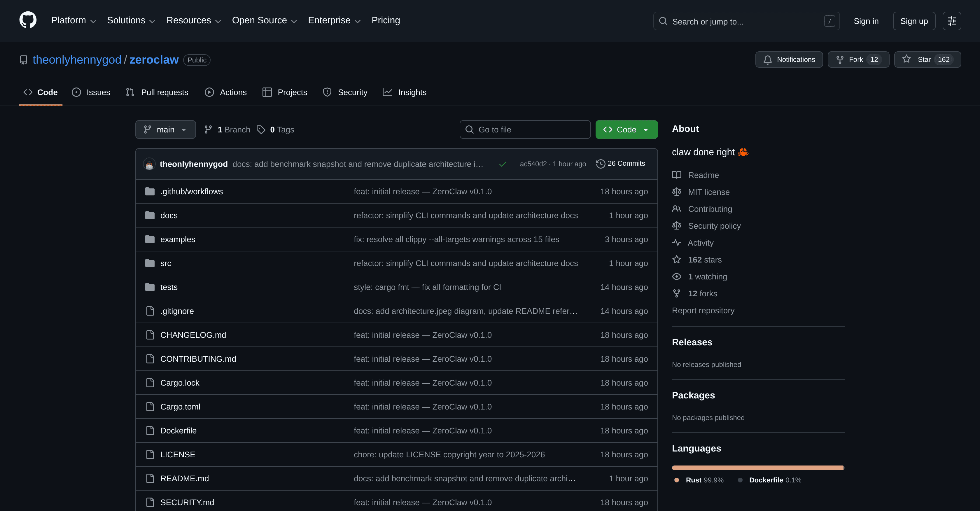The width and height of the screenshot is (980, 511).
Task: Open the command palette icon
Action: (x=951, y=21)
